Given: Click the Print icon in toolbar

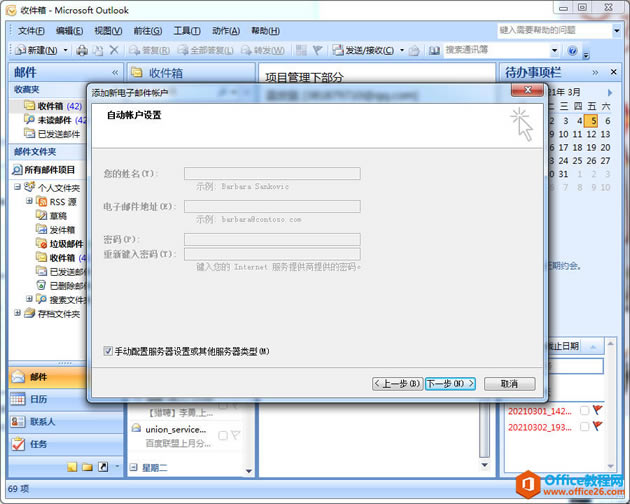Looking at the screenshot, I should (x=82, y=50).
